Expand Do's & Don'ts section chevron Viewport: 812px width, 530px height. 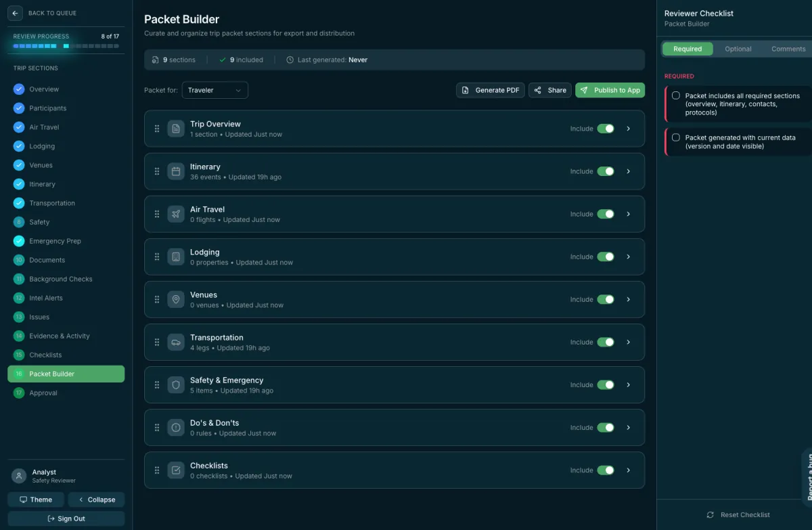point(629,427)
